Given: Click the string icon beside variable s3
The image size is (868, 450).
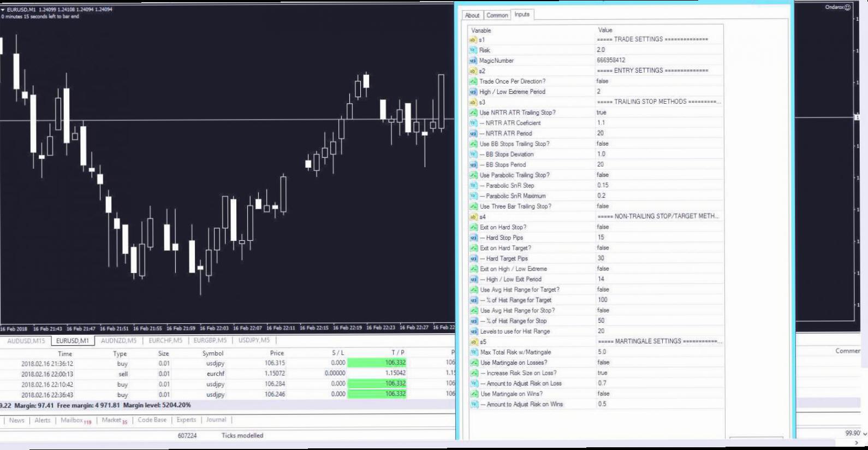Looking at the screenshot, I should click(x=473, y=102).
